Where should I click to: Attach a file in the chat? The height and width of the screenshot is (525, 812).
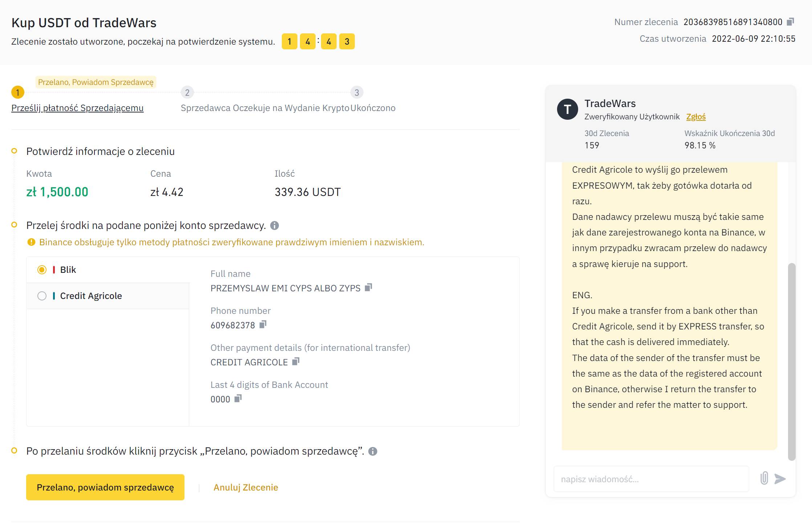coord(764,479)
